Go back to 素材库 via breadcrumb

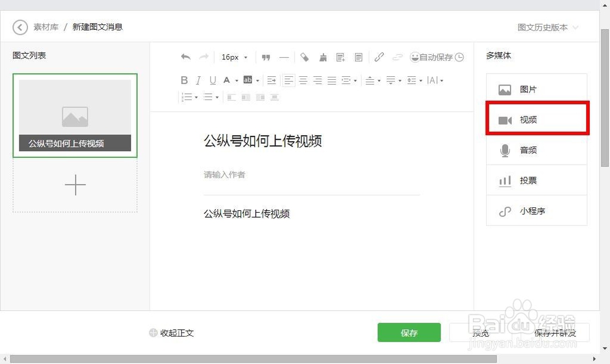tap(46, 27)
